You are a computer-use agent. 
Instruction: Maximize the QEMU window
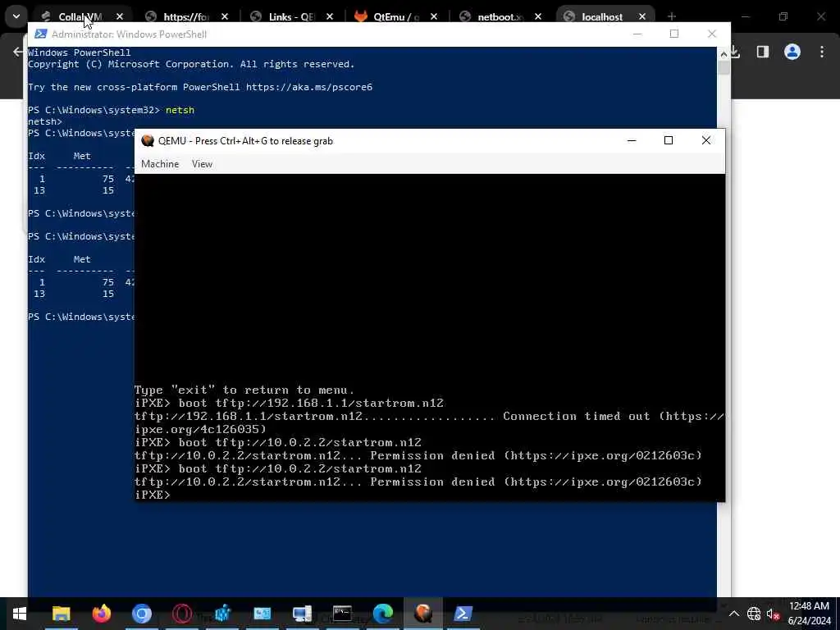point(668,140)
